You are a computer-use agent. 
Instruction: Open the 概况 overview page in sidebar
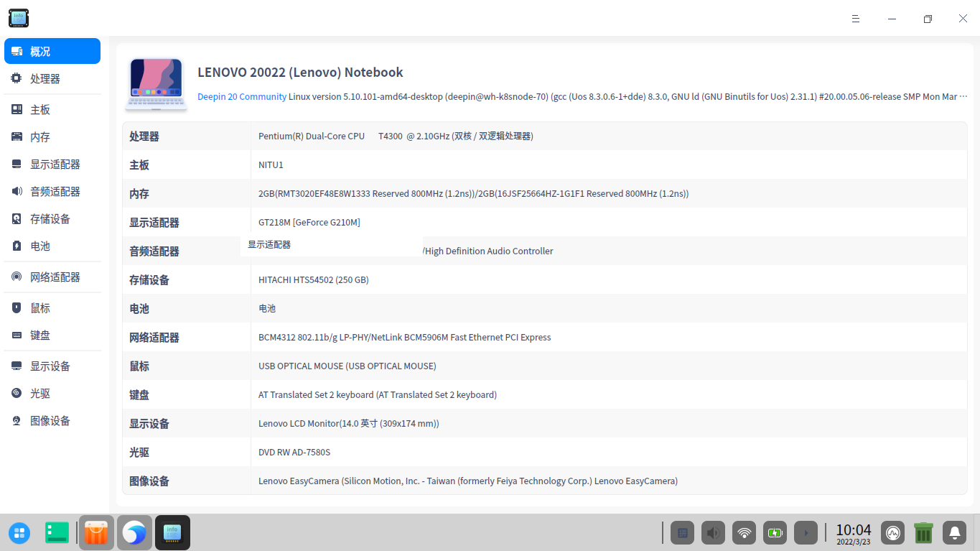tap(52, 51)
